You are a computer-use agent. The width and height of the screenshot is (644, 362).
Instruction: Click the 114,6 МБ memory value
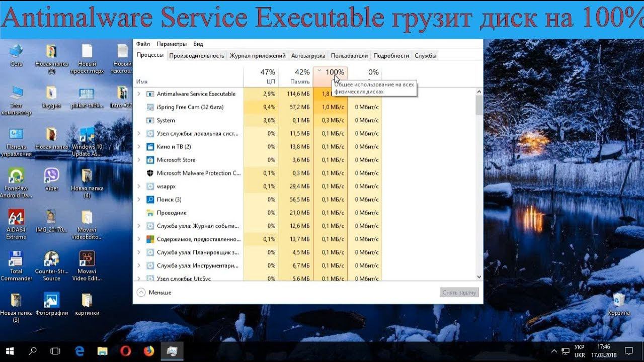[x=298, y=94]
